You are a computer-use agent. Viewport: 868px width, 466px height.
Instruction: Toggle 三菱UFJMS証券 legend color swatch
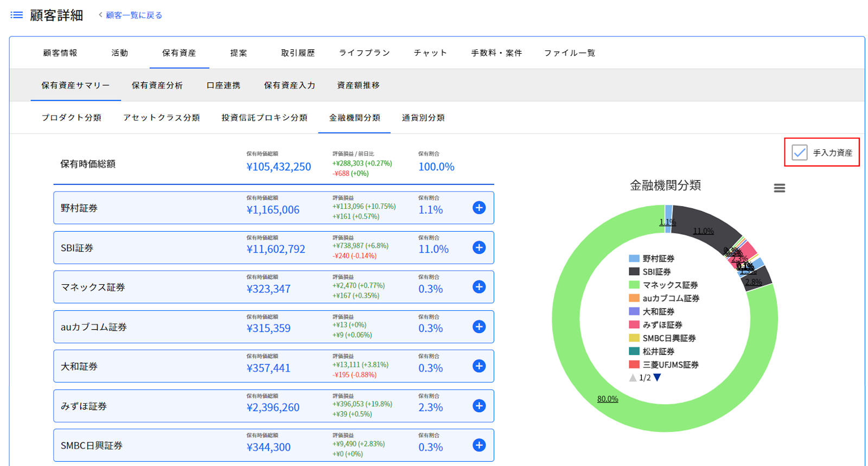[x=634, y=365]
